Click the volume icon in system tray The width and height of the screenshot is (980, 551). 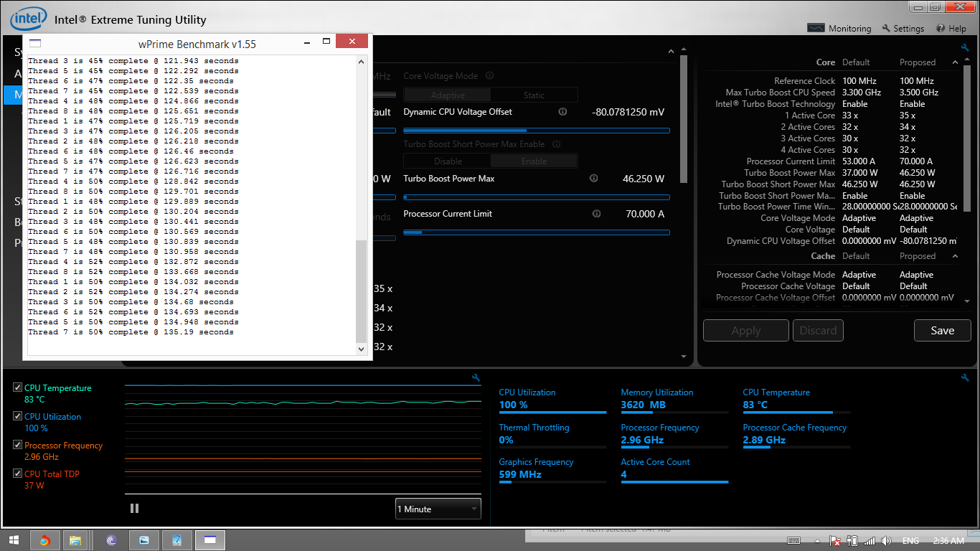886,541
